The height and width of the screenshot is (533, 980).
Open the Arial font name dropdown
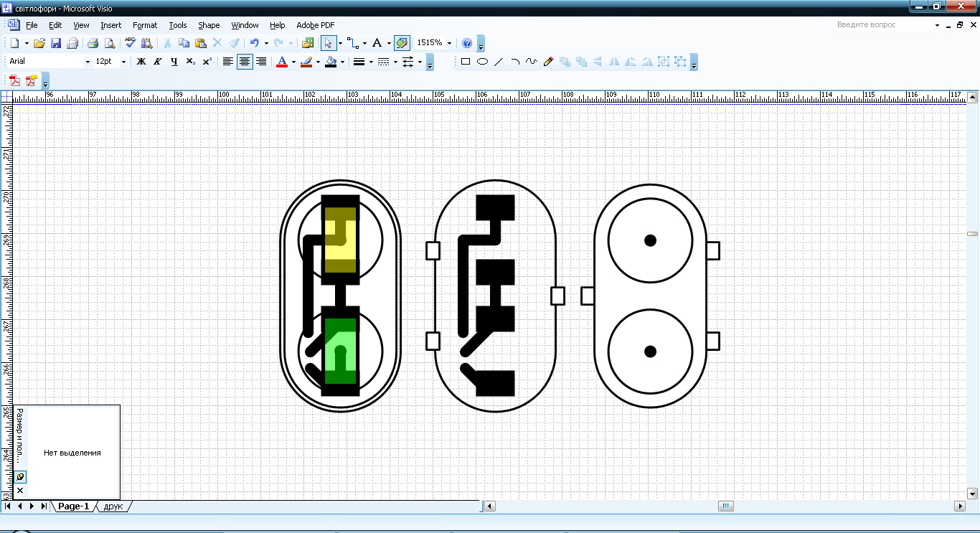click(88, 62)
